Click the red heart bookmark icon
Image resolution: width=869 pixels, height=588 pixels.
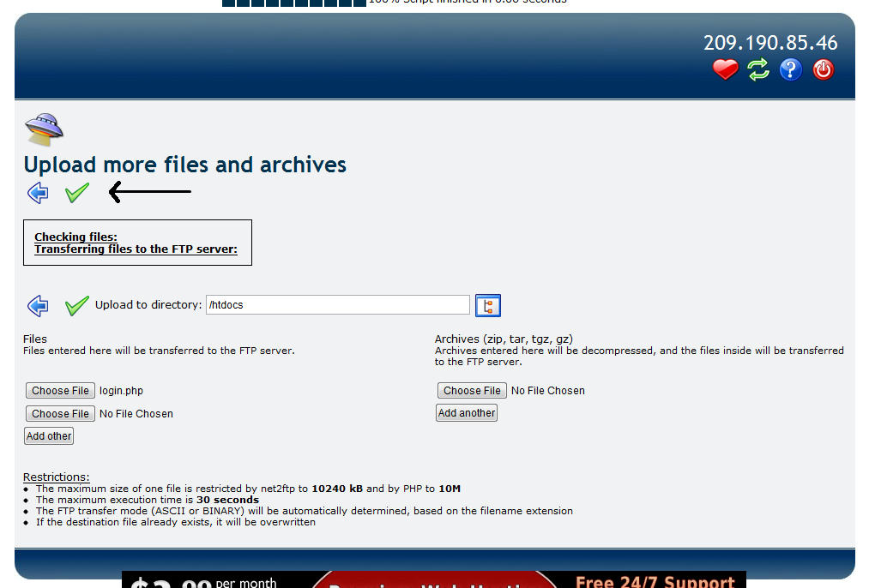725,69
